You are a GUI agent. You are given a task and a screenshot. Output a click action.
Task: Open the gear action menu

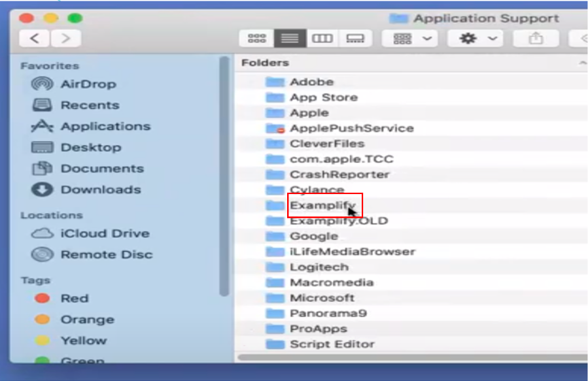pyautogui.click(x=475, y=38)
